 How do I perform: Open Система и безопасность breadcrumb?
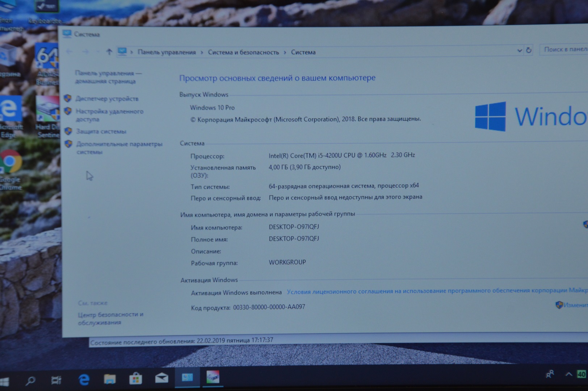tap(243, 52)
